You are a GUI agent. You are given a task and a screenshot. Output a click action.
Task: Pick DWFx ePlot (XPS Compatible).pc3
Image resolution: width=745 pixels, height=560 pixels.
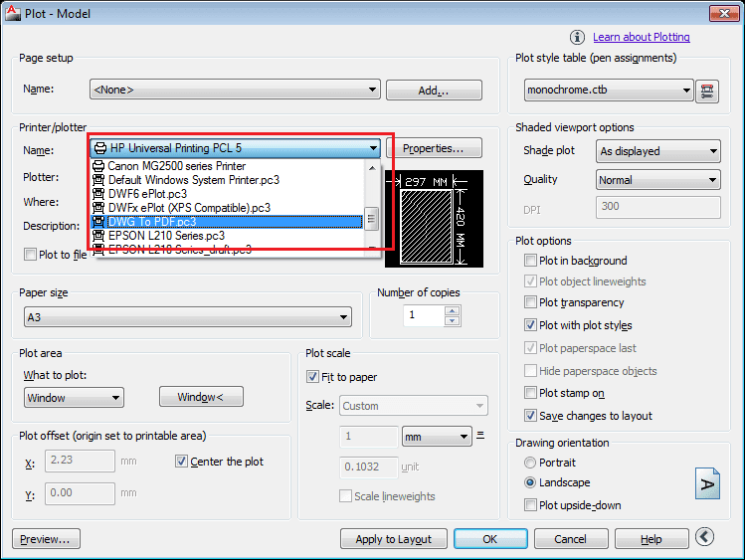(x=227, y=208)
